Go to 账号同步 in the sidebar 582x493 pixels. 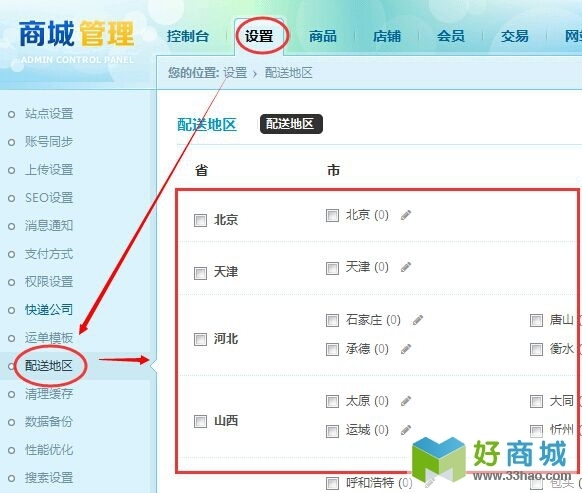(x=49, y=141)
